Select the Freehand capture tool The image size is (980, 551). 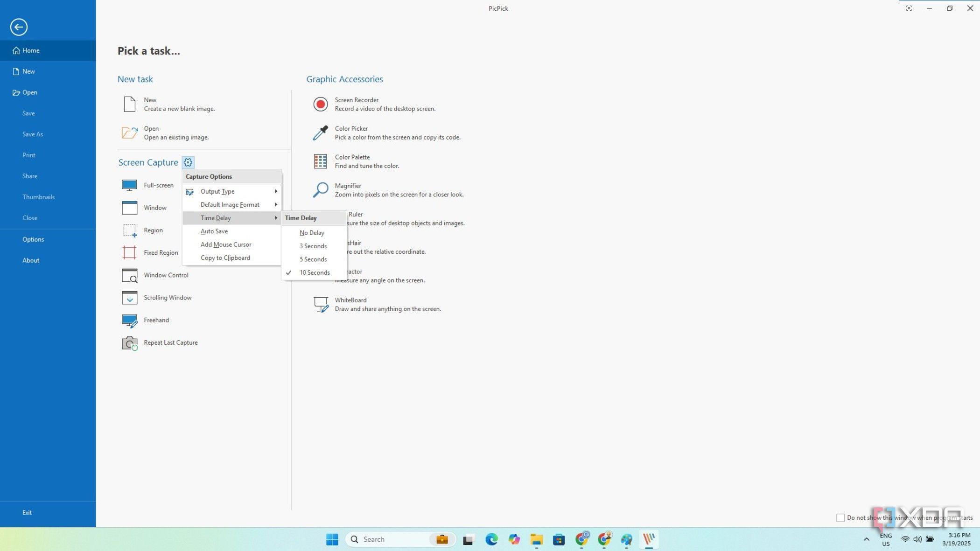(156, 320)
